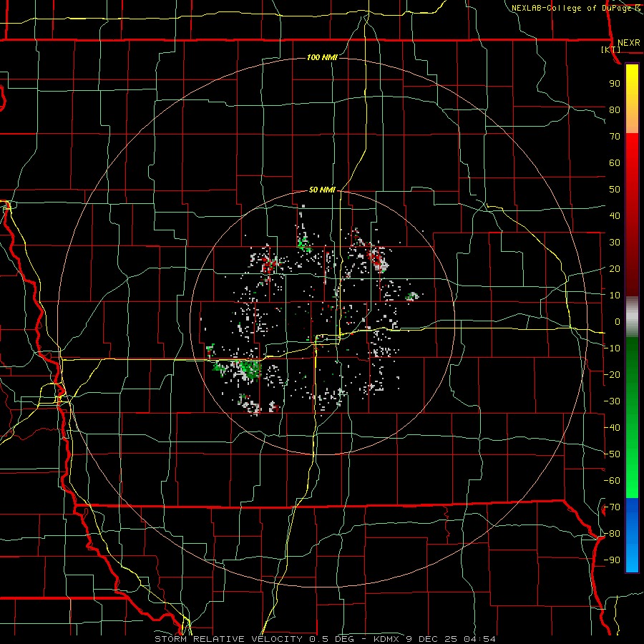Click the STORM RELATIVE VELOCITY caption text
The height and width of the screenshot is (644, 644).
click(x=228, y=639)
